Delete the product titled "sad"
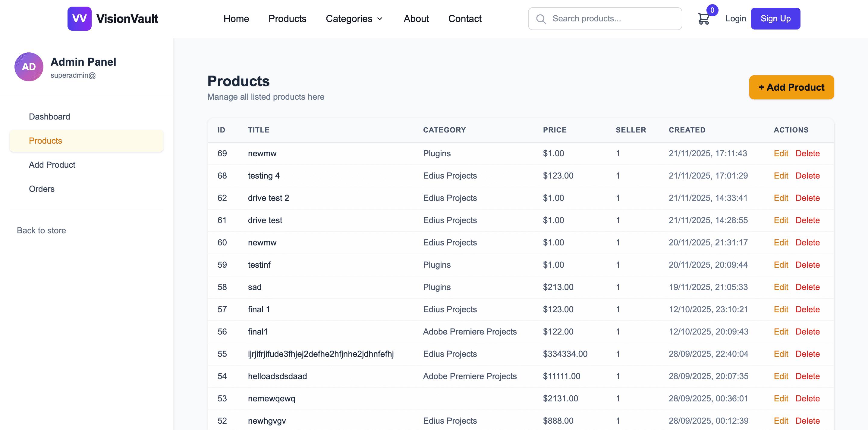Image resolution: width=868 pixels, height=430 pixels. [807, 287]
